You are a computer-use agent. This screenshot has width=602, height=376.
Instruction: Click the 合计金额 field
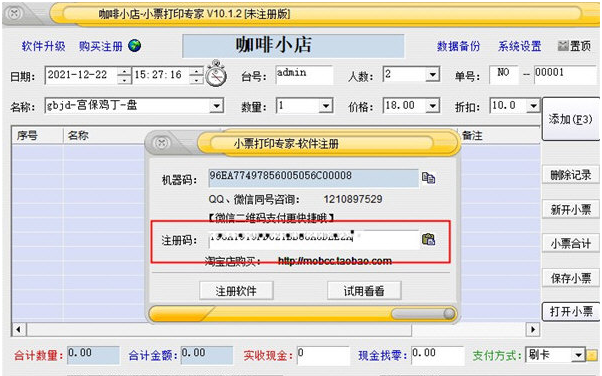click(x=207, y=356)
